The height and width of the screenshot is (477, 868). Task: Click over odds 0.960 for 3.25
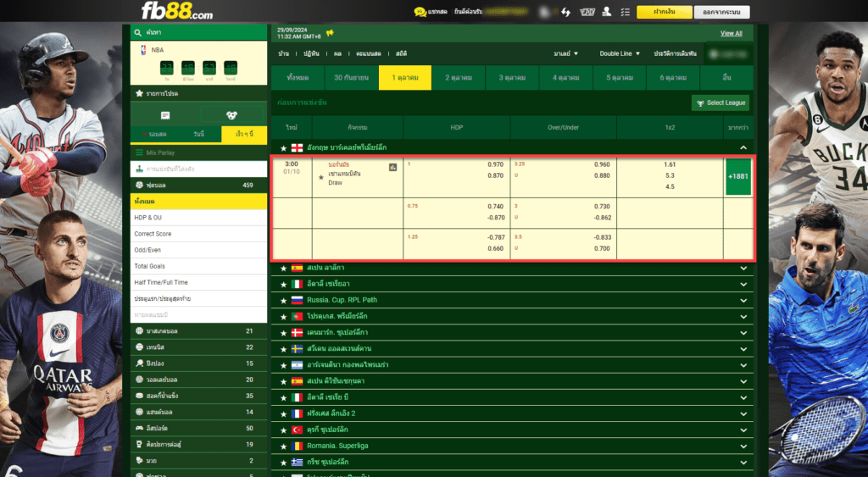coord(602,164)
